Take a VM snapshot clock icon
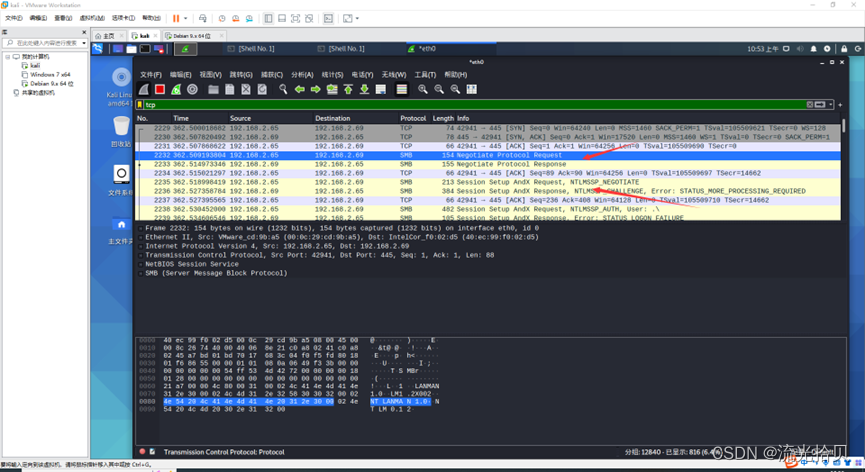The width and height of the screenshot is (865, 472). pos(222,18)
